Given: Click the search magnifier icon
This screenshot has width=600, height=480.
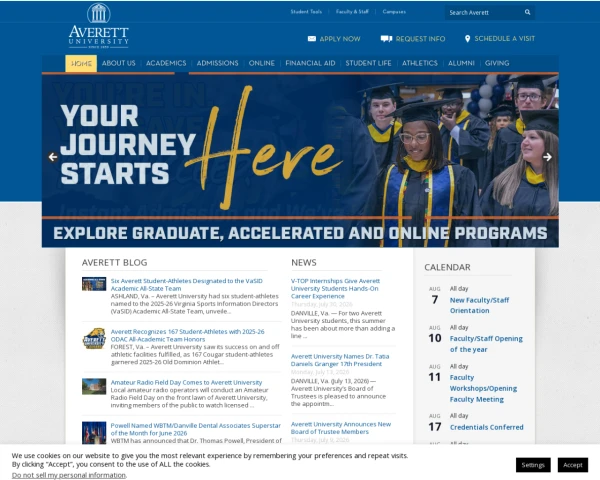Looking at the screenshot, I should click(x=527, y=12).
